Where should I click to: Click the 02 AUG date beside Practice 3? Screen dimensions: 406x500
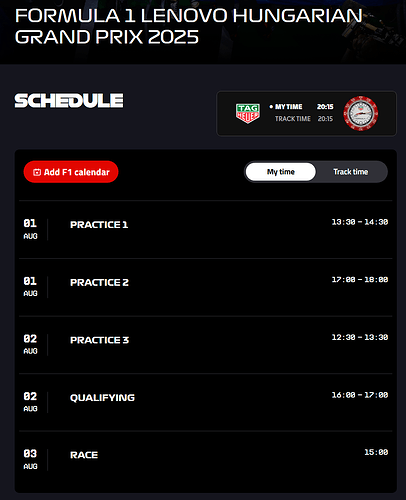pos(30,344)
